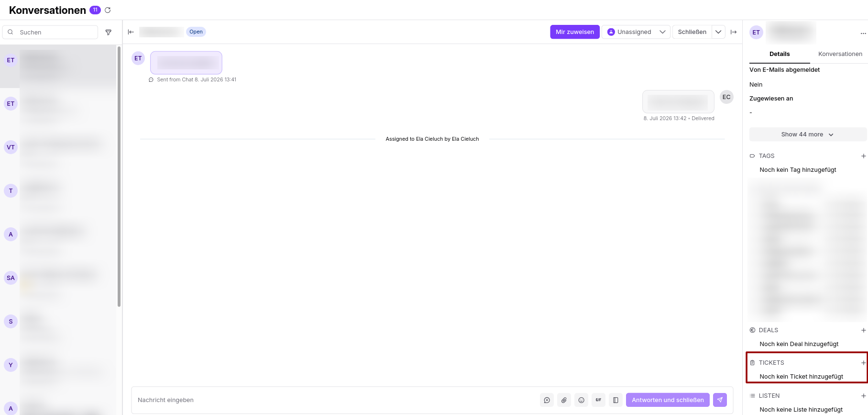Image resolution: width=868 pixels, height=415 pixels.
Task: Expand the Schließen options arrow
Action: tap(718, 32)
